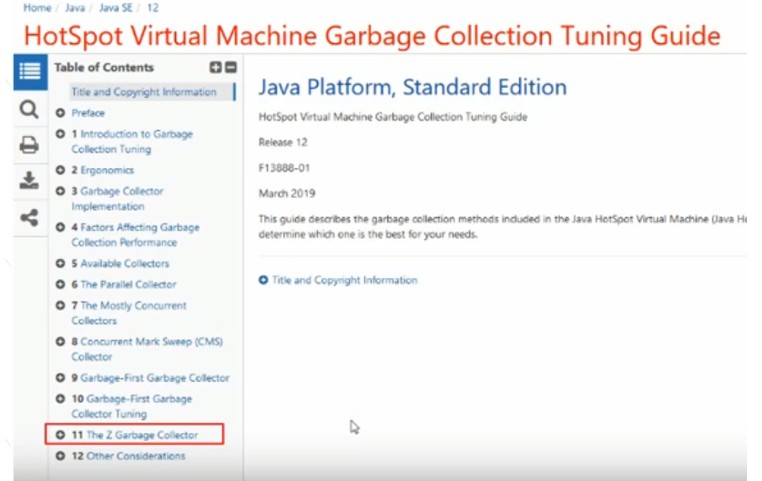Open Introduction to Garbage Collection Tuning link
The height and width of the screenshot is (481, 762).
tap(132, 141)
